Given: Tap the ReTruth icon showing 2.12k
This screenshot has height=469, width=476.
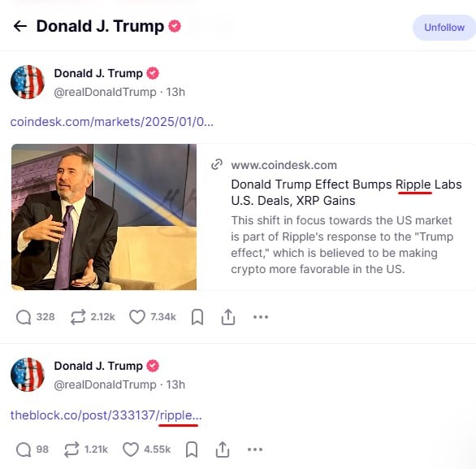Looking at the screenshot, I should [x=78, y=317].
